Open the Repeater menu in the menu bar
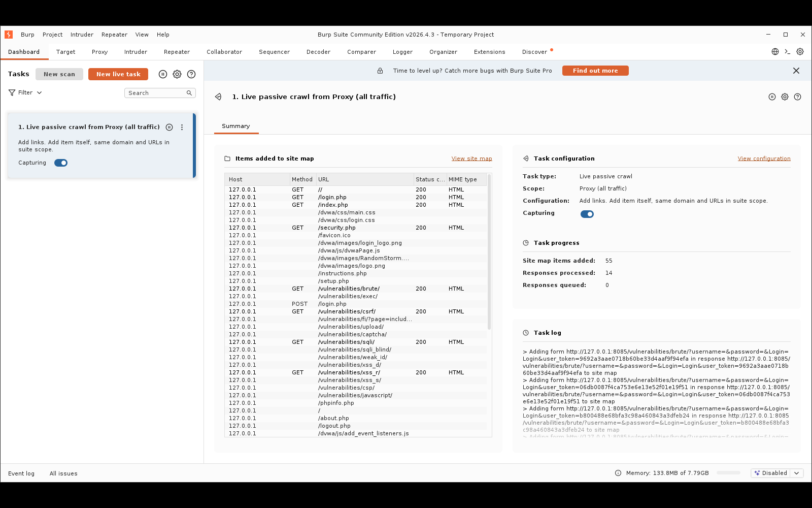This screenshot has height=508, width=812. point(114,35)
